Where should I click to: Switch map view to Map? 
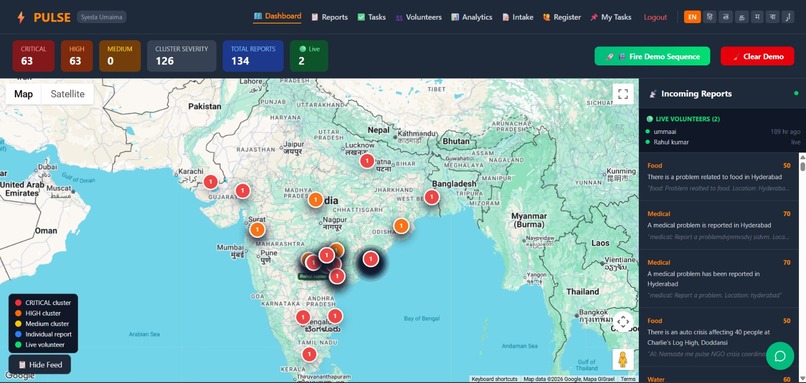pos(24,94)
